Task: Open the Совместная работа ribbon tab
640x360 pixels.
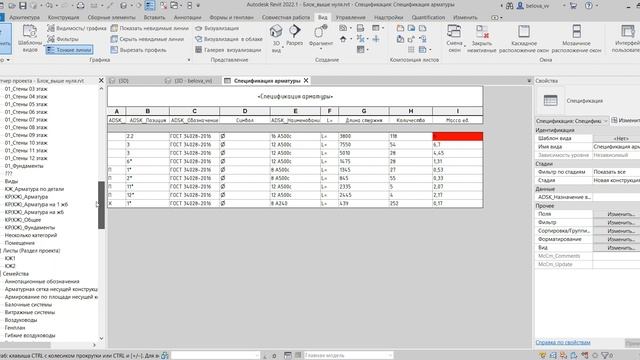Action: [286, 18]
